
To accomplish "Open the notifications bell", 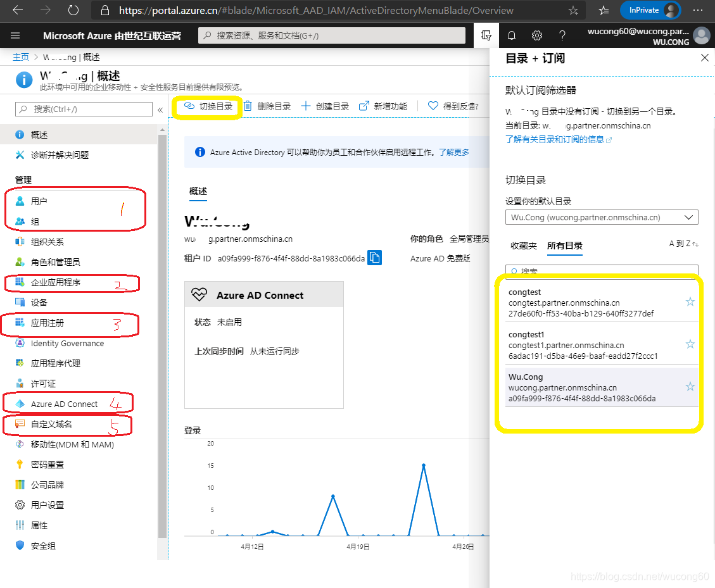I will (512, 35).
